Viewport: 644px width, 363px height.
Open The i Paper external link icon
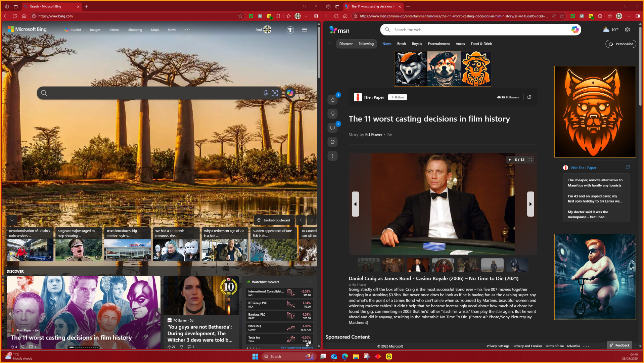[529, 97]
